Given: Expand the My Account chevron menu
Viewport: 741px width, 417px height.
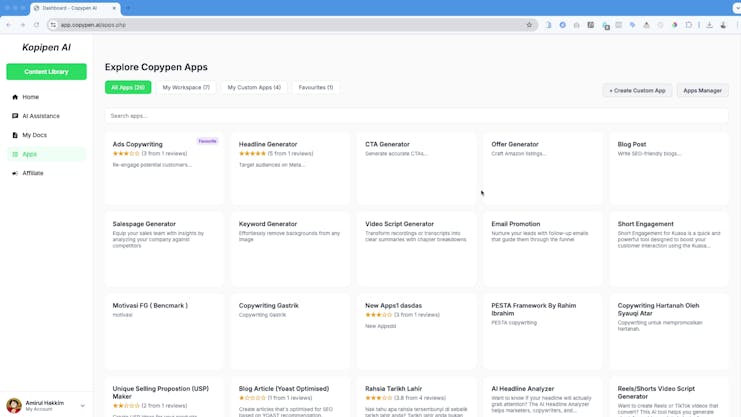Looking at the screenshot, I should (x=82, y=406).
